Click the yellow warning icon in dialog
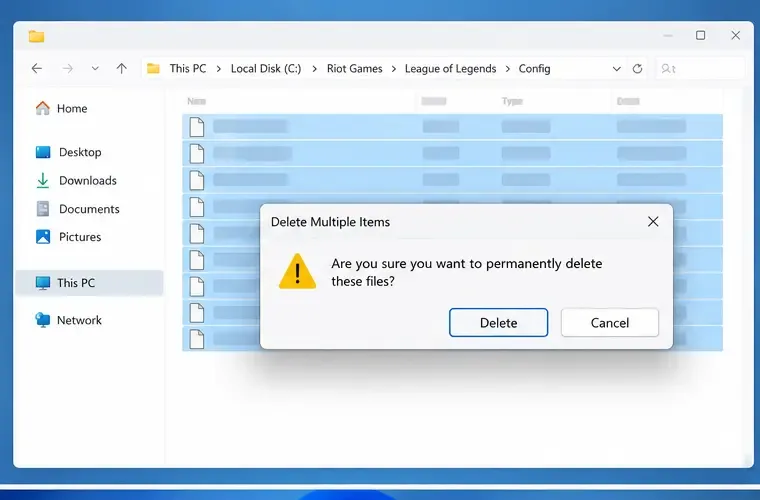This screenshot has height=500, width=760. tap(297, 271)
